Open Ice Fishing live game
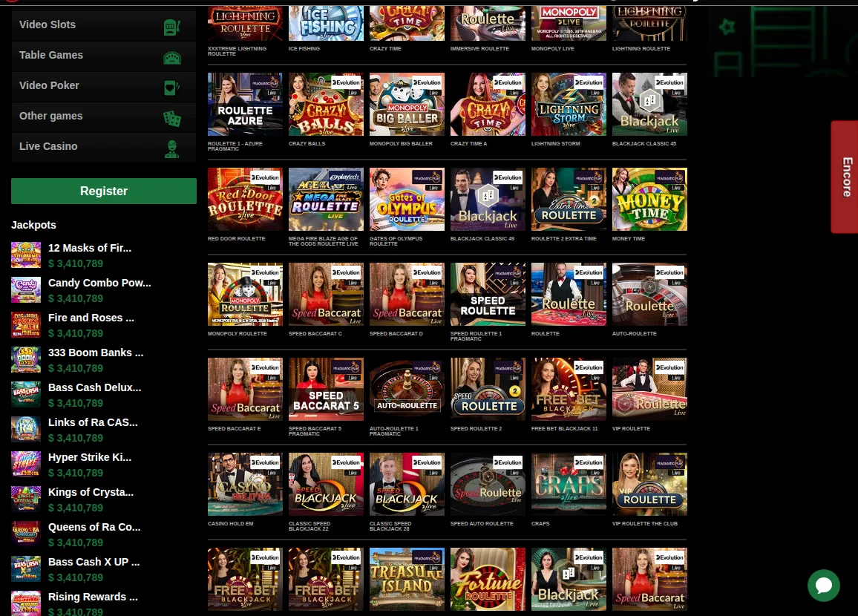Viewport: 858px width, 616px height. pyautogui.click(x=326, y=24)
